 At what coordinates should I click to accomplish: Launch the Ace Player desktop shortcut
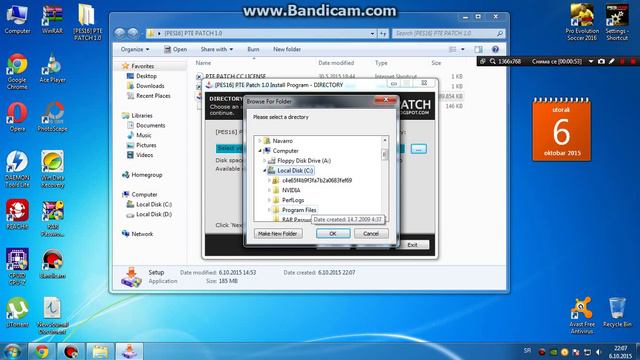point(52,69)
